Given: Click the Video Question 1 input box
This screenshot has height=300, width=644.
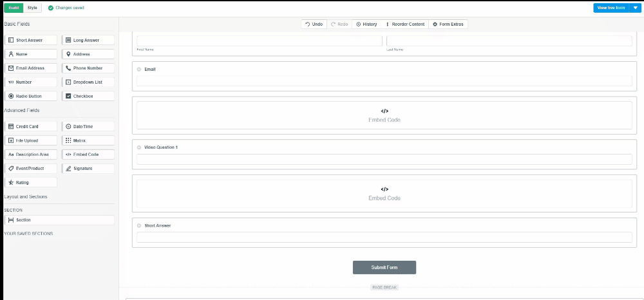Looking at the screenshot, I should pyautogui.click(x=384, y=159).
